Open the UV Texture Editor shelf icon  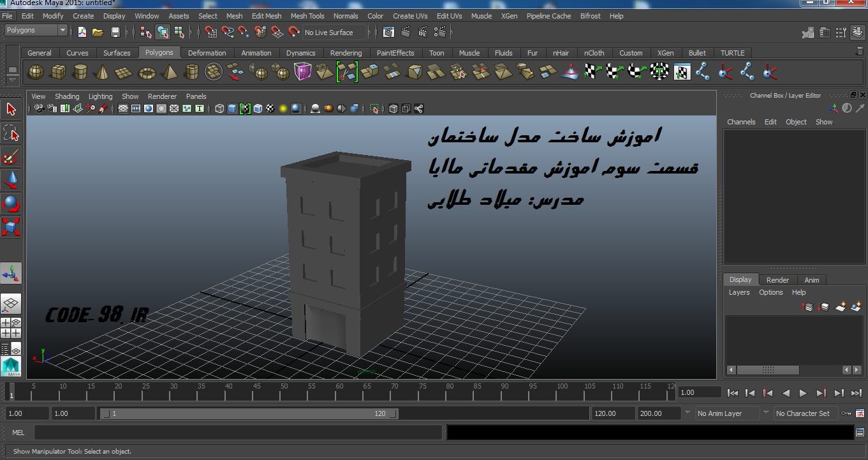682,72
